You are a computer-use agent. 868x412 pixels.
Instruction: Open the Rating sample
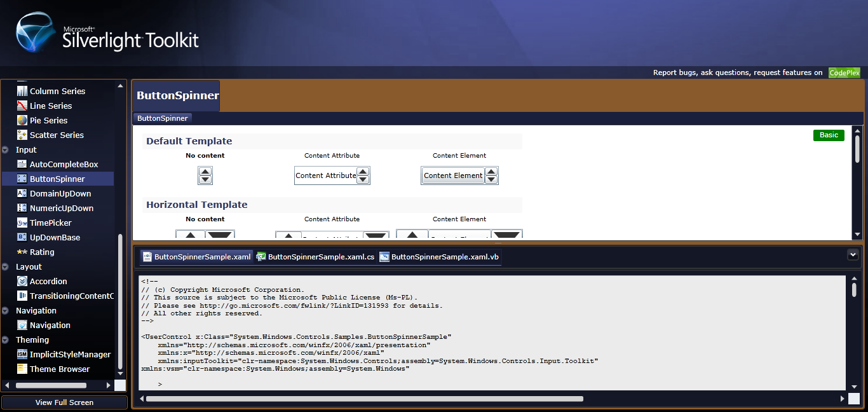click(42, 252)
